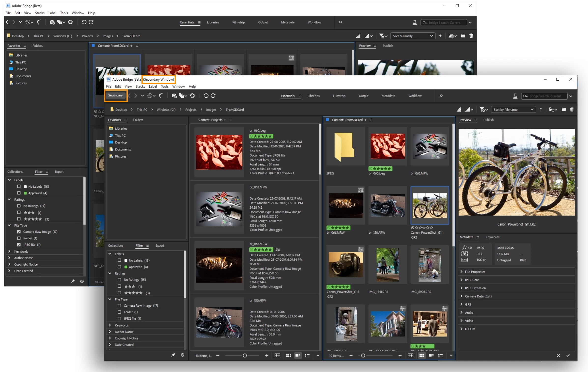
Task: Toggle ascending order arrow in secondary window
Action: tap(541, 110)
